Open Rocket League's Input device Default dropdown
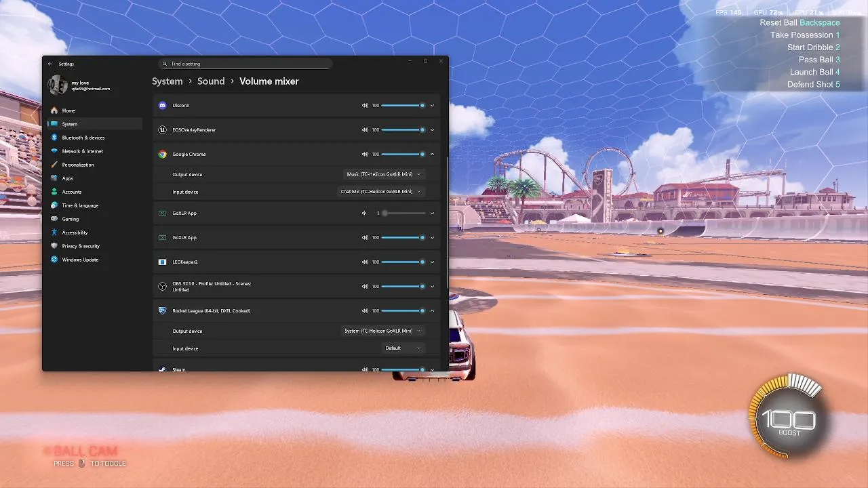868x488 pixels. pos(403,348)
